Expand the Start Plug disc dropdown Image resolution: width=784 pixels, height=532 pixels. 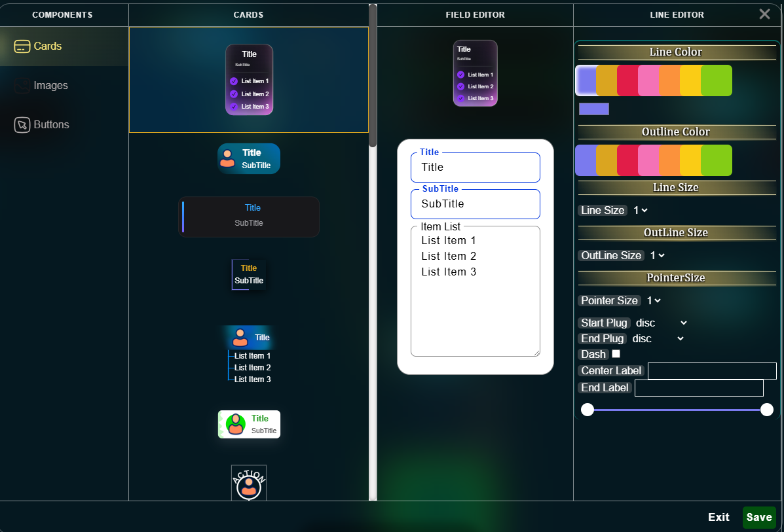point(661,323)
